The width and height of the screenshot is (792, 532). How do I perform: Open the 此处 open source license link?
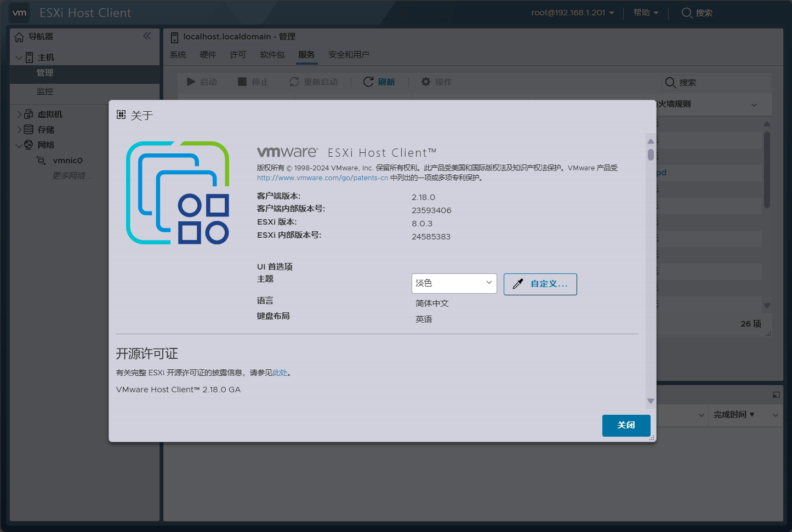[x=280, y=373]
